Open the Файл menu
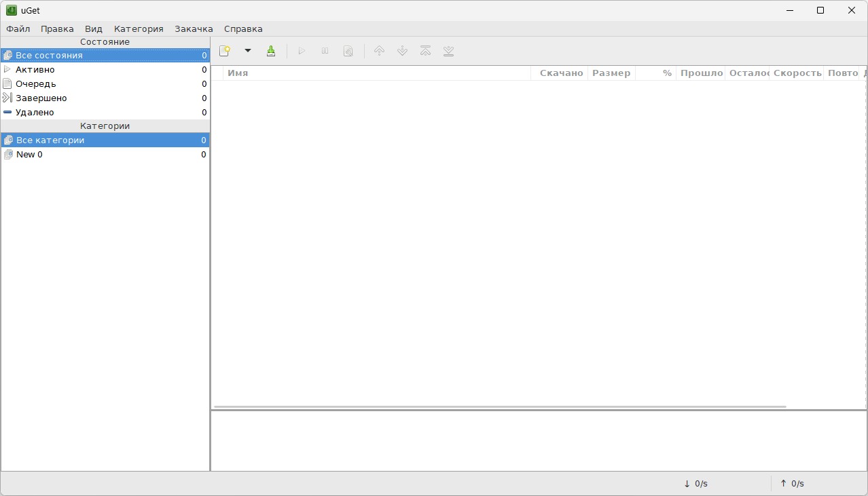 pos(18,29)
